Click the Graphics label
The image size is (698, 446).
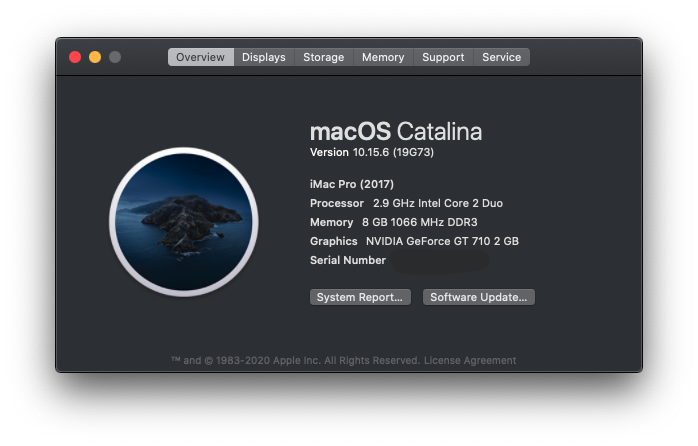333,241
